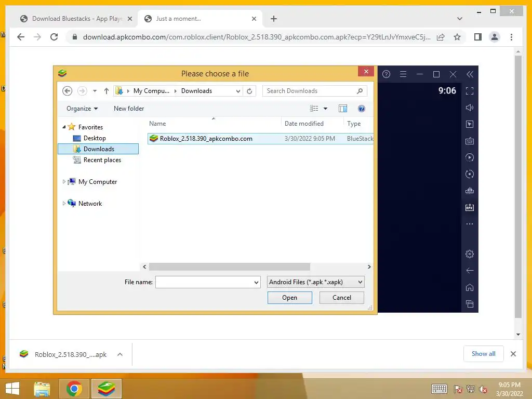Expand the Network tree node
Image resolution: width=532 pixels, height=399 pixels.
[64, 203]
